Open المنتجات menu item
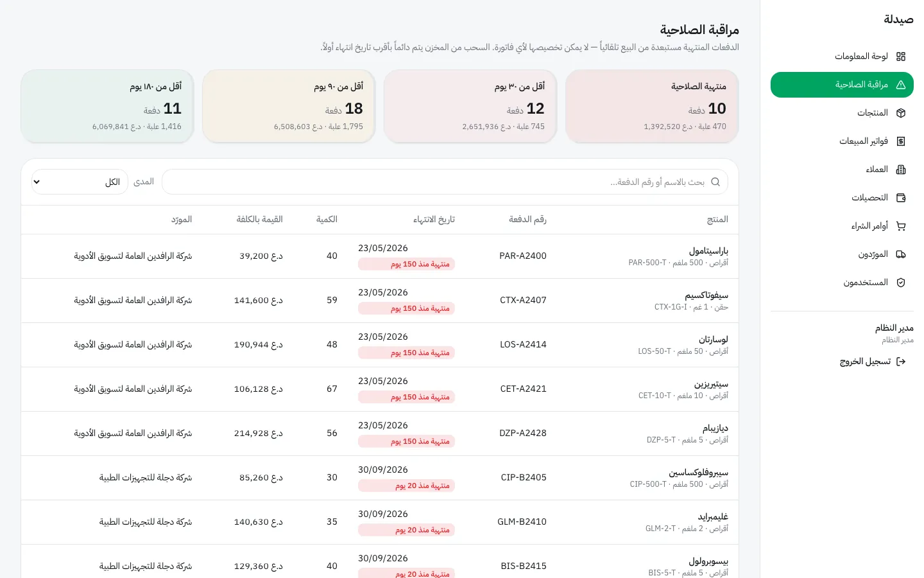Image resolution: width=924 pixels, height=578 pixels. pos(842,113)
